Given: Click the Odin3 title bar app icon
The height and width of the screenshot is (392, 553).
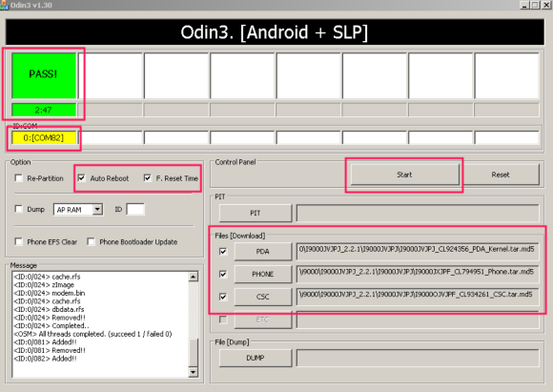Looking at the screenshot, I should click(x=4, y=5).
